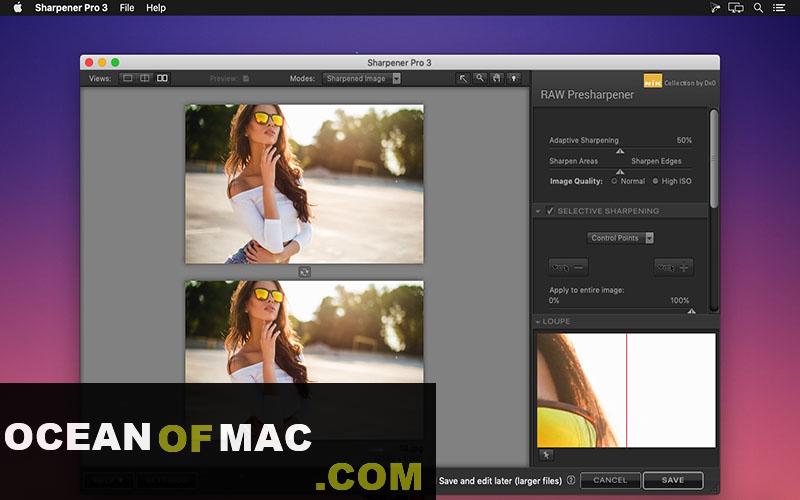This screenshot has height=500, width=800.
Task: Click the RAW Presharpener heading
Action: pyautogui.click(x=587, y=95)
